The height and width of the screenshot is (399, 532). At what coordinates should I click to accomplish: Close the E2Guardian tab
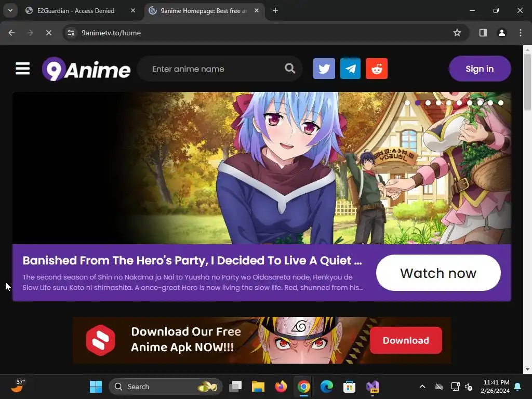[x=133, y=10]
